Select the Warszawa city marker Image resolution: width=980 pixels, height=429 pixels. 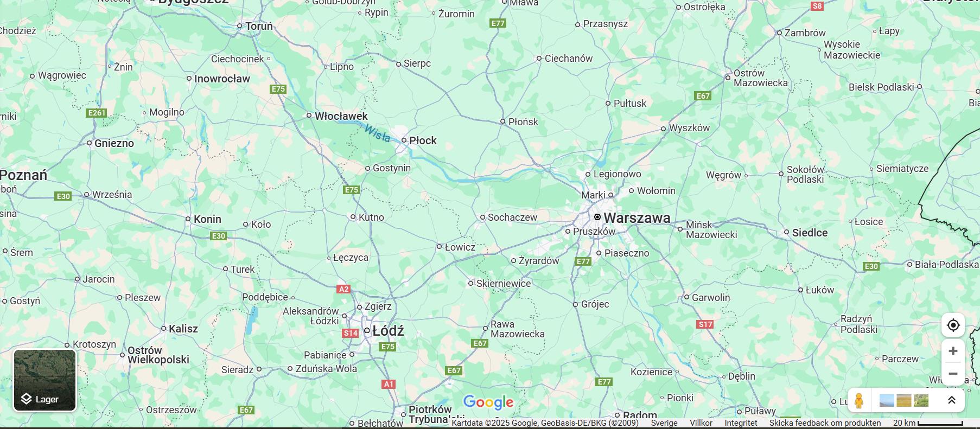pos(597,217)
